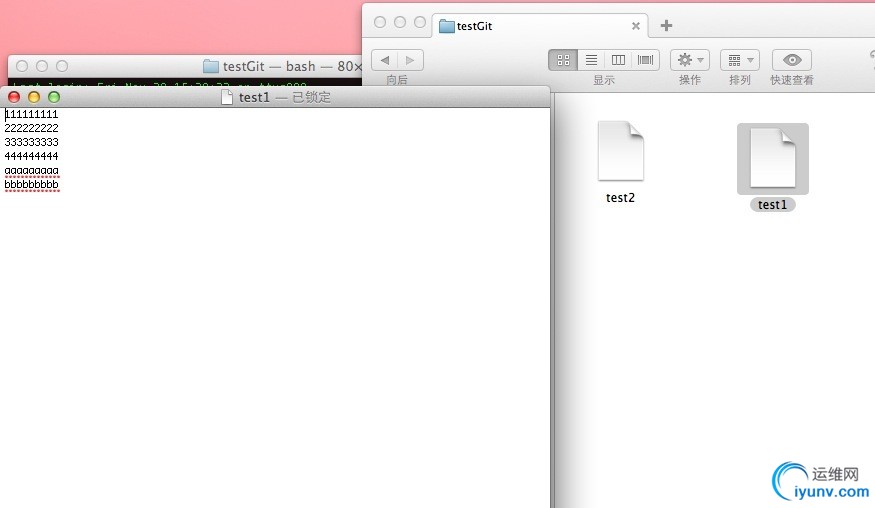
Task: Minimize the test1 editor window
Action: click(x=34, y=97)
